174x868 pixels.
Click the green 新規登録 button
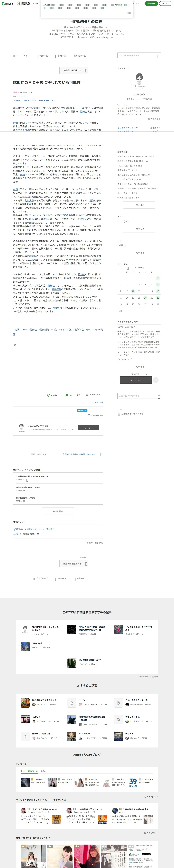(x=151, y=3)
